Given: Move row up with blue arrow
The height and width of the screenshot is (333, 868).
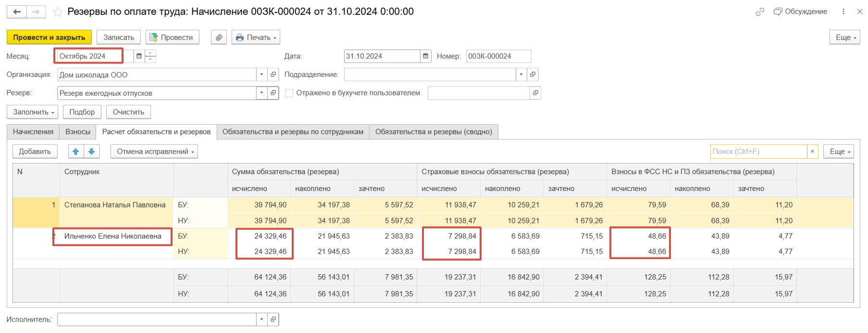Looking at the screenshot, I should [75, 152].
